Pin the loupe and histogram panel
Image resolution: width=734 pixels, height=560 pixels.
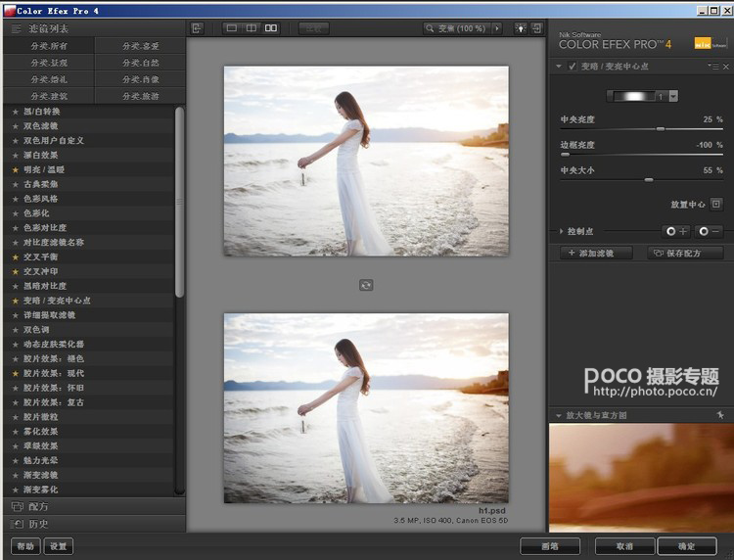[x=720, y=415]
